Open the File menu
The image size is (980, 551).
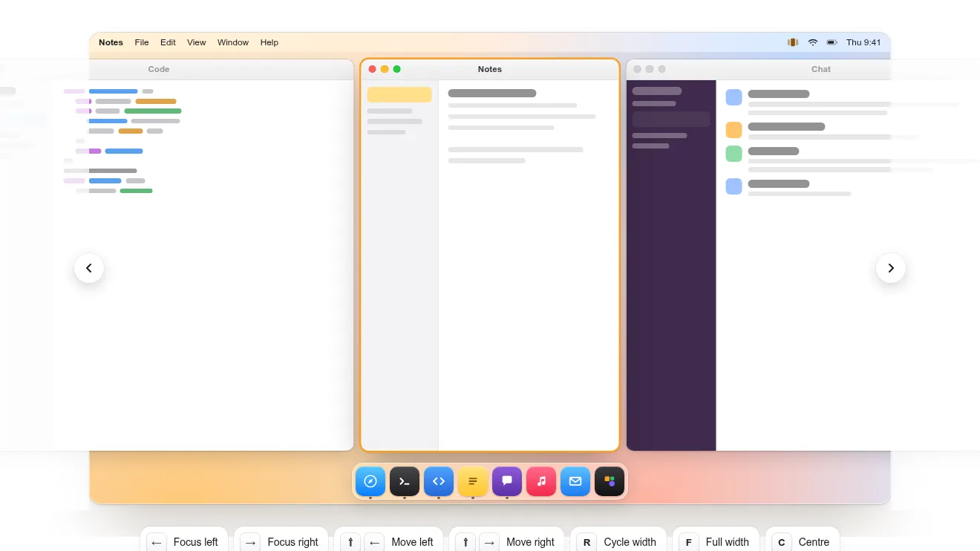tap(142, 42)
